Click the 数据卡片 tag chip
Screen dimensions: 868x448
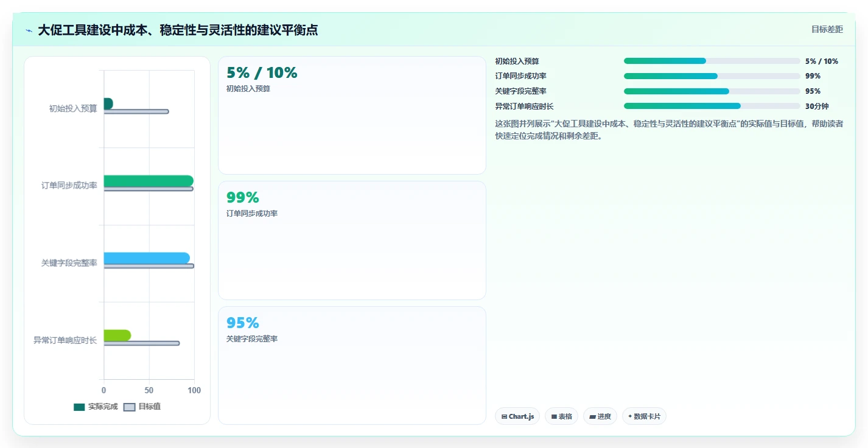[x=644, y=416]
